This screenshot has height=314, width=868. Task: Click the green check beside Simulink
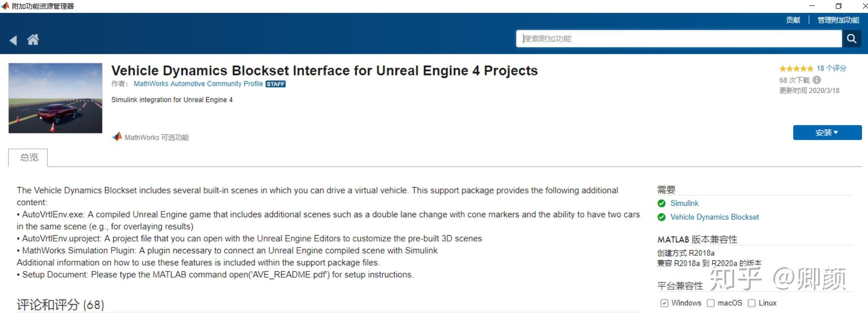[662, 203]
